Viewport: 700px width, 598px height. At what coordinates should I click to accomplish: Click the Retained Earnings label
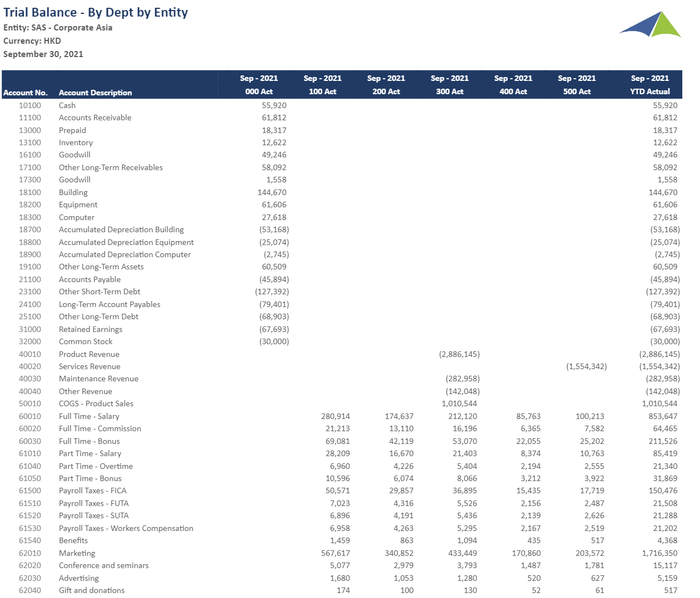click(x=91, y=329)
